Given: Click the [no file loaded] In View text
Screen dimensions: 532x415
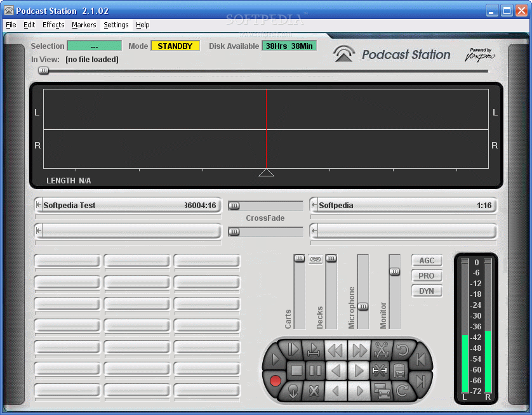Looking at the screenshot, I should pyautogui.click(x=92, y=60).
